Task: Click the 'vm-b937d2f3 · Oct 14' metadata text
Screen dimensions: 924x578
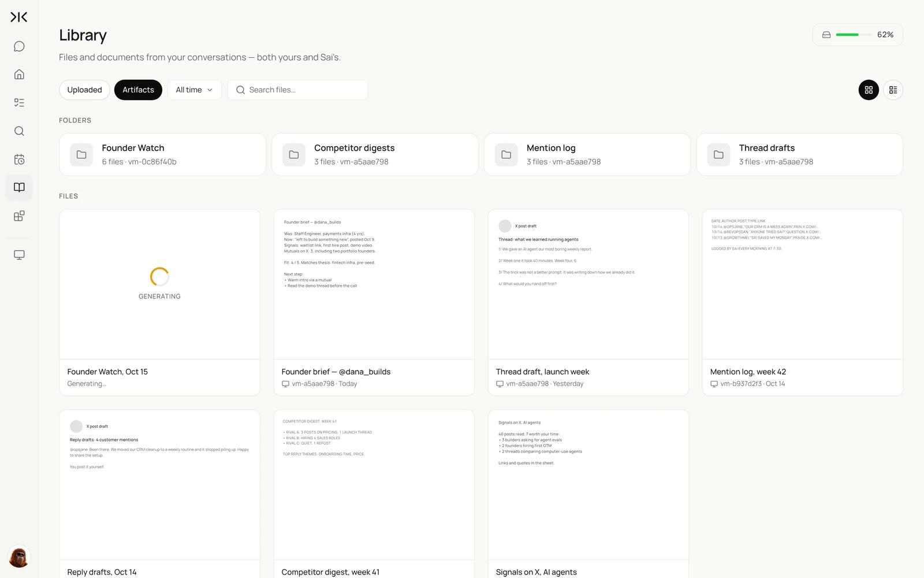Action: [752, 384]
